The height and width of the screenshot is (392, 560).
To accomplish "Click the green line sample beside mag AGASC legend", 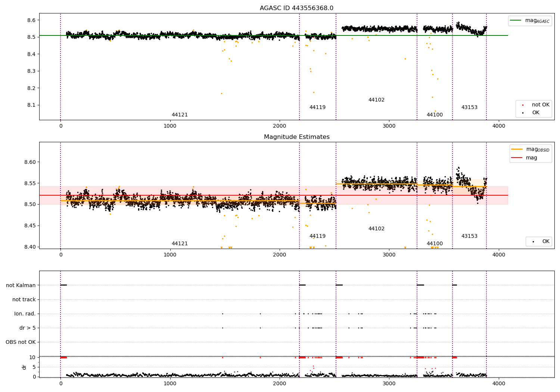I will click(516, 21).
